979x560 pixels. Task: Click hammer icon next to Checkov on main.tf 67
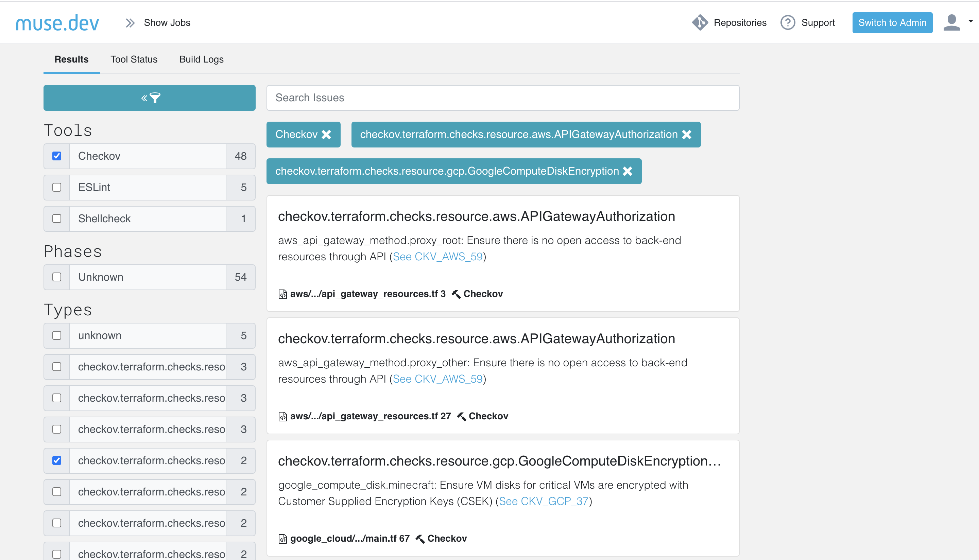coord(420,539)
